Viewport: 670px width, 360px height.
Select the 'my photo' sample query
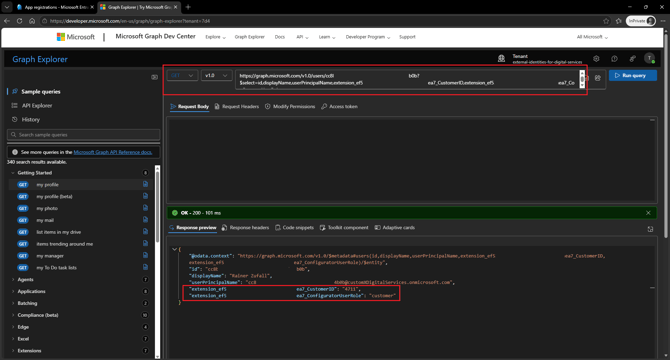pyautogui.click(x=47, y=208)
